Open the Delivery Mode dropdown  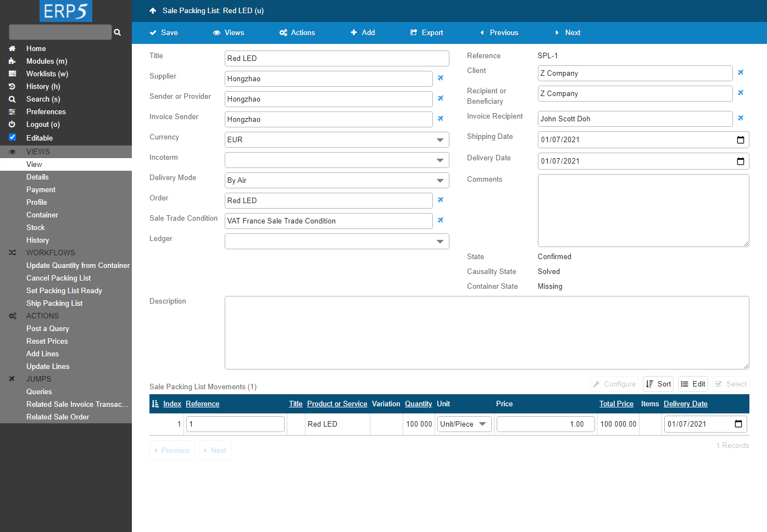click(x=337, y=180)
